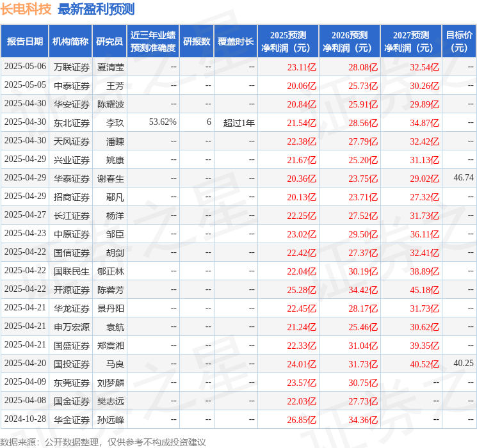
Task: Click the 40.52亿 value
Action: 424,364
